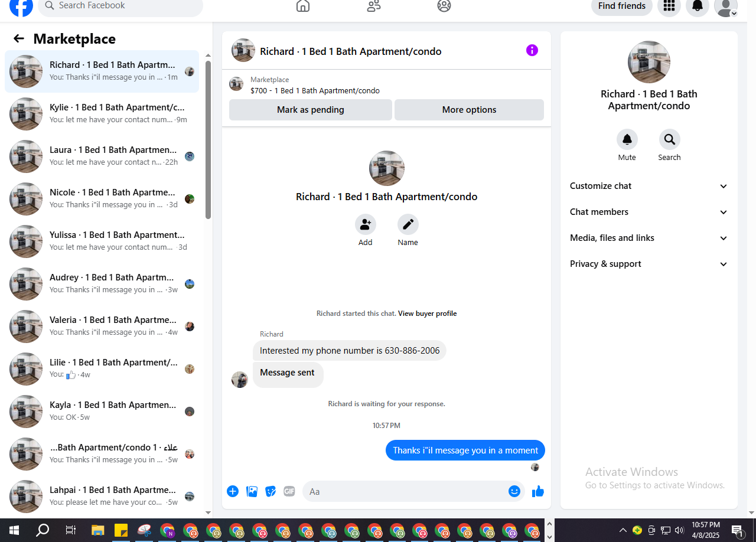Open the Groups icon in top navigation

444,6
